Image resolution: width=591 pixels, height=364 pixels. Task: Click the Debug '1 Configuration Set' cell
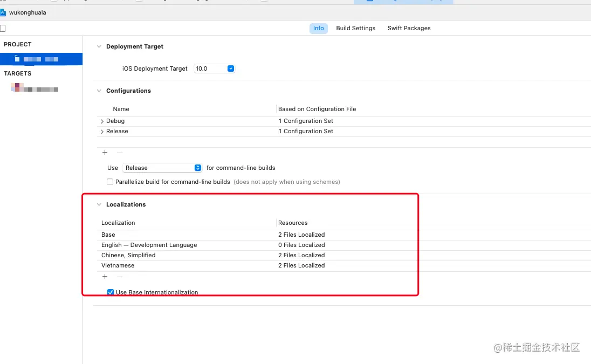(306, 121)
